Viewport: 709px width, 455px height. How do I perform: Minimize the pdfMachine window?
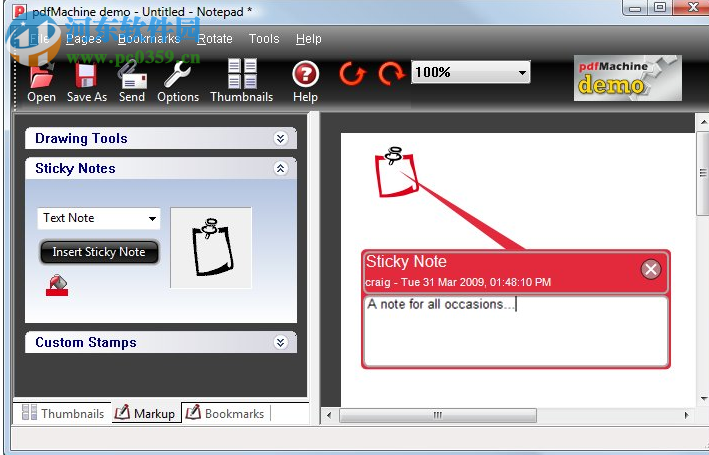pyautogui.click(x=635, y=8)
